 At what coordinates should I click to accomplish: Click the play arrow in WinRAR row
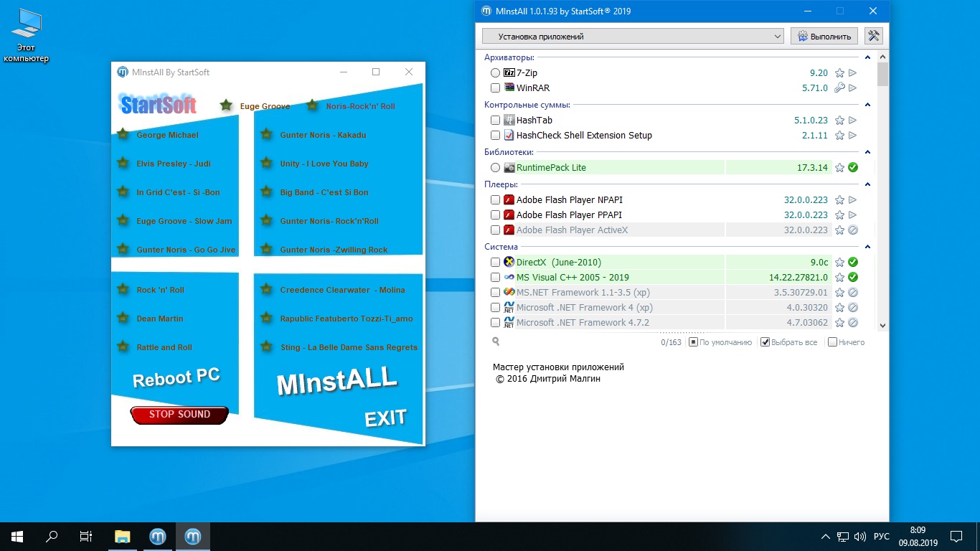click(x=853, y=88)
